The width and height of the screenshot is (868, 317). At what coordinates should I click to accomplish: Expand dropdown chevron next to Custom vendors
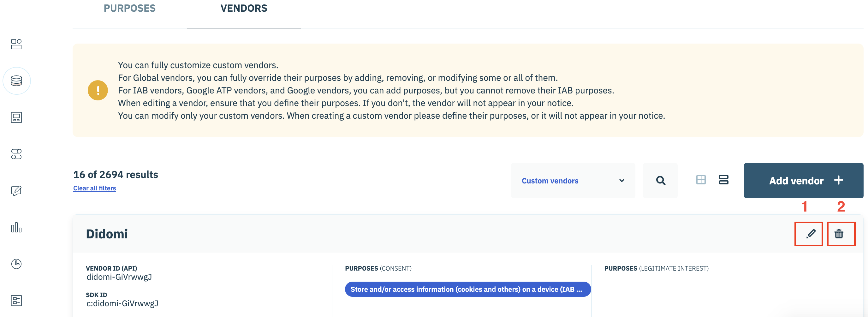tap(622, 181)
